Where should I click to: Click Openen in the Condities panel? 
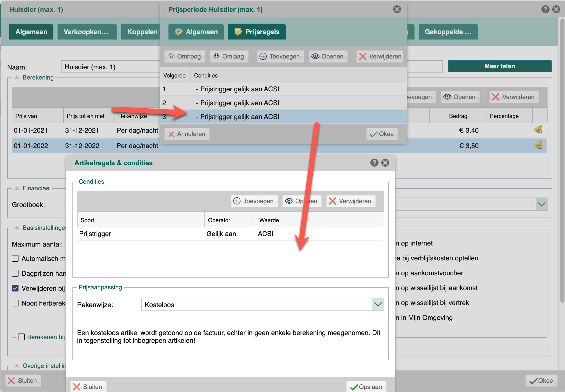[302, 201]
